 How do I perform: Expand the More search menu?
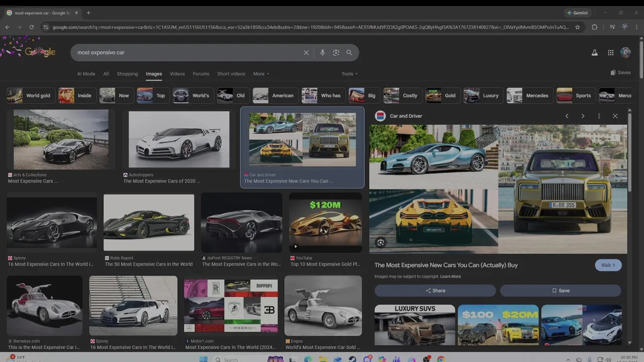pos(261,74)
